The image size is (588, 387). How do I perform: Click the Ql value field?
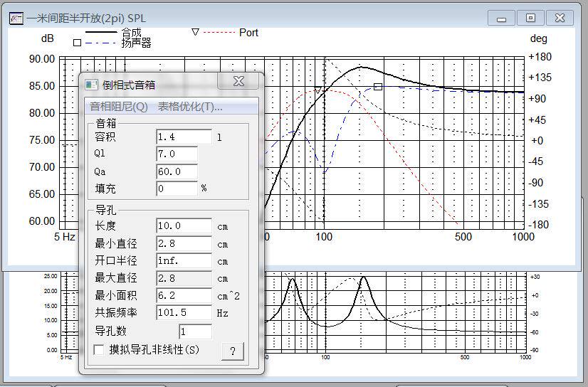pyautogui.click(x=177, y=154)
